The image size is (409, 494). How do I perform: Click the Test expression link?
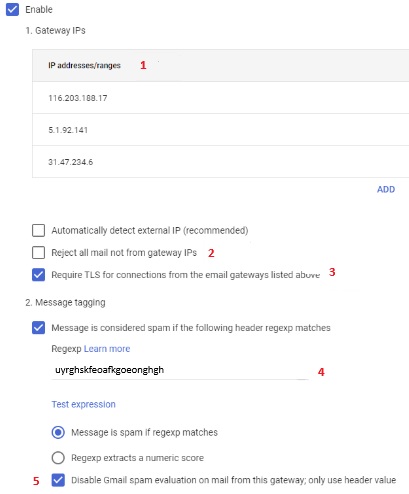tap(83, 404)
